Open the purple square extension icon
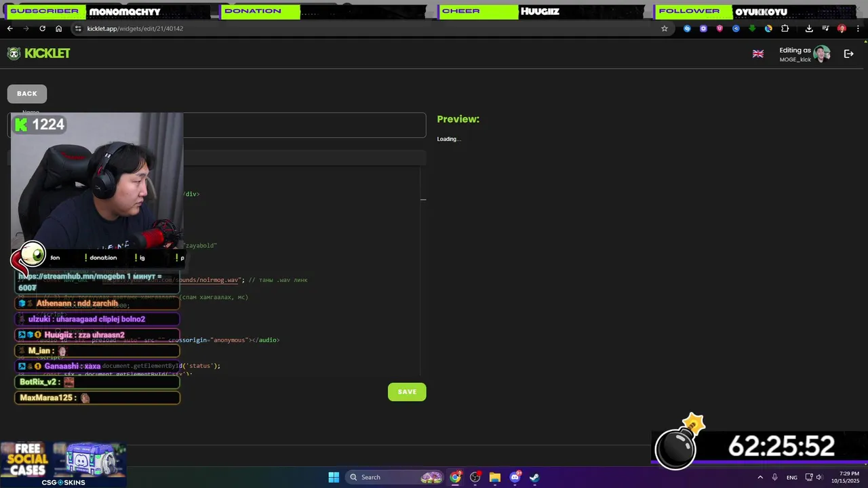 703,28
